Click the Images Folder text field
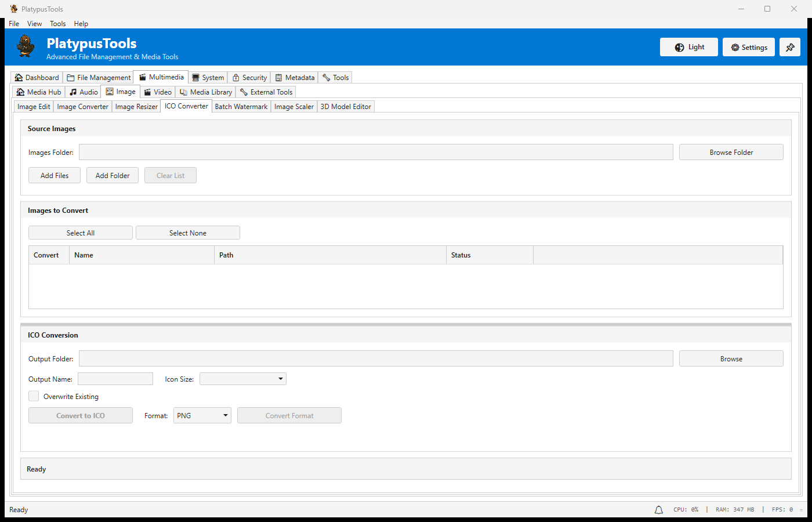Image resolution: width=812 pixels, height=522 pixels. coord(376,152)
